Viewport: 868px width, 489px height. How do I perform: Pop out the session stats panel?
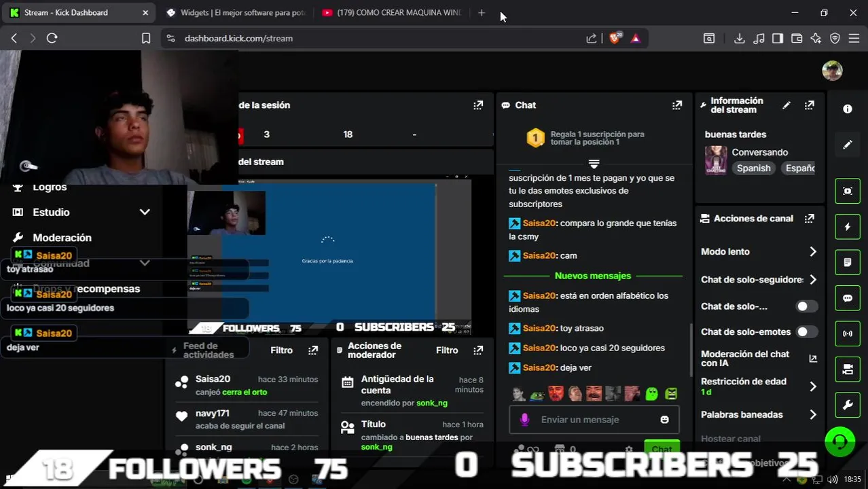pyautogui.click(x=478, y=105)
